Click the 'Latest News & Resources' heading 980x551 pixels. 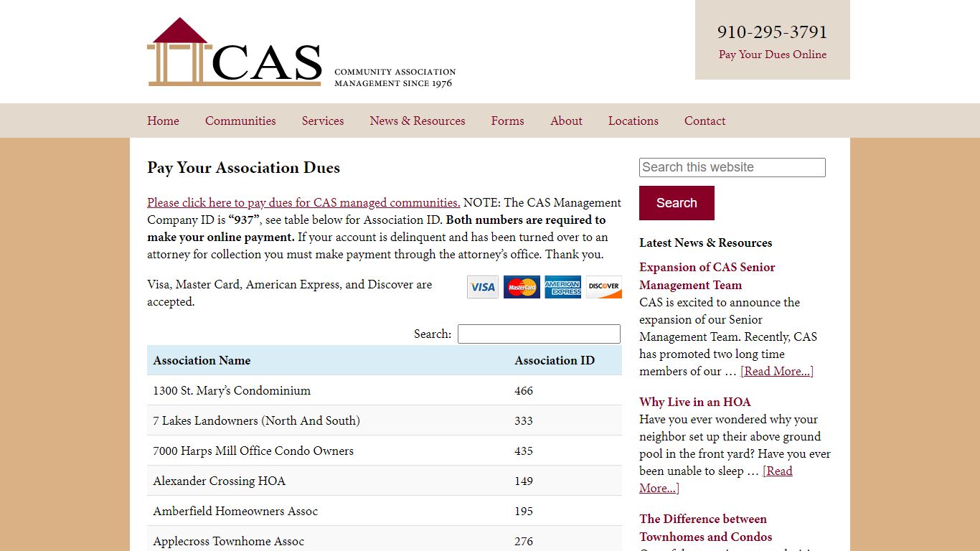(x=706, y=242)
